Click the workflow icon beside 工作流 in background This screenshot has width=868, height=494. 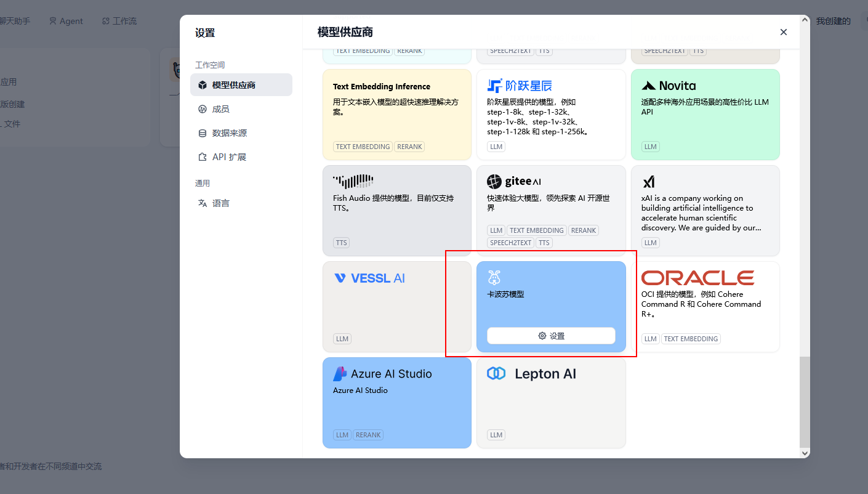(x=106, y=21)
